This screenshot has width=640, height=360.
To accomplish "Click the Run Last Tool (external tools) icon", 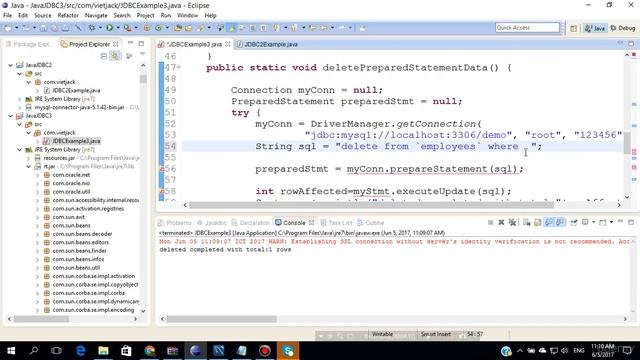I will coord(127,28).
